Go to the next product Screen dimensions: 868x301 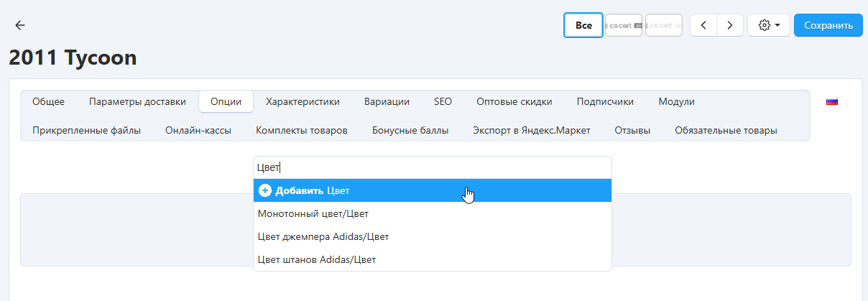(x=730, y=25)
